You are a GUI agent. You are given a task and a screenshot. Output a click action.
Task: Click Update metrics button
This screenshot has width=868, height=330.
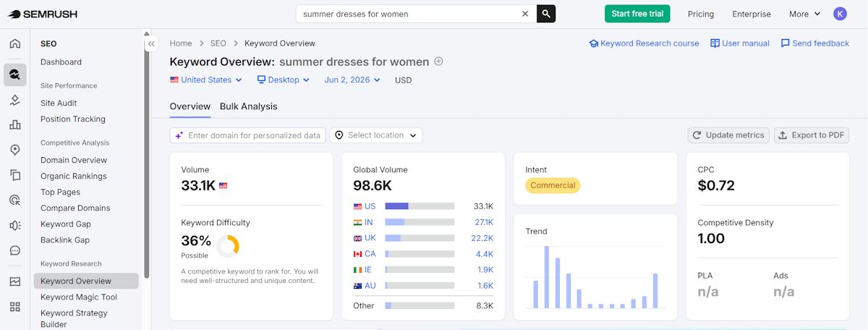tap(728, 135)
